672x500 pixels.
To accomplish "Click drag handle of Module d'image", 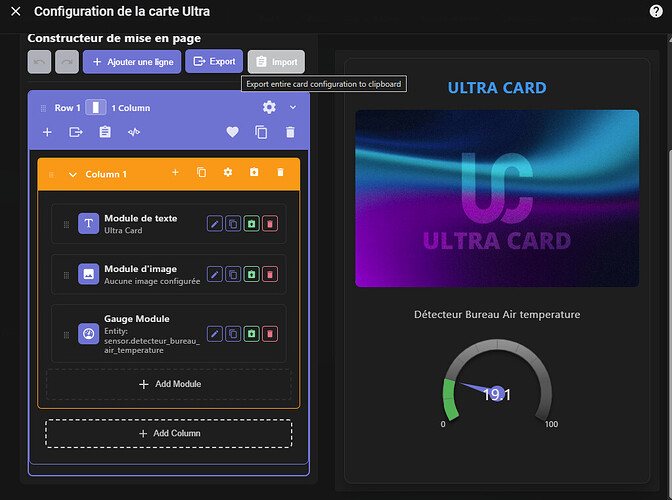I will tap(66, 275).
